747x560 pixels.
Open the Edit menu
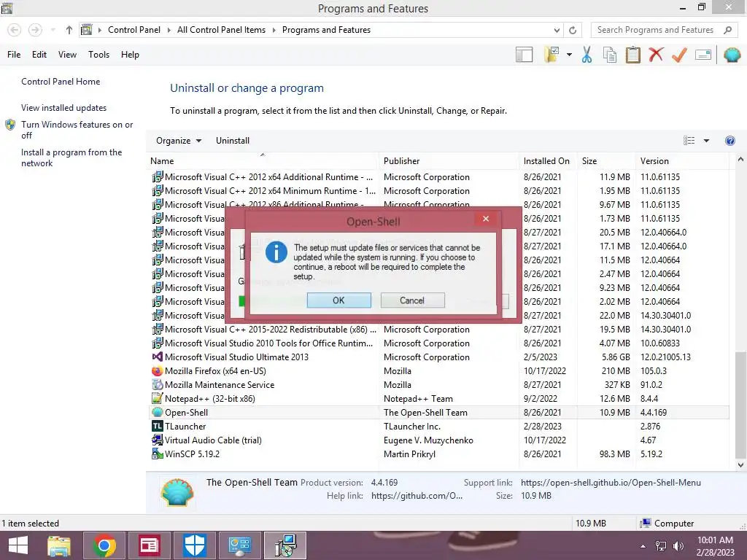point(39,55)
